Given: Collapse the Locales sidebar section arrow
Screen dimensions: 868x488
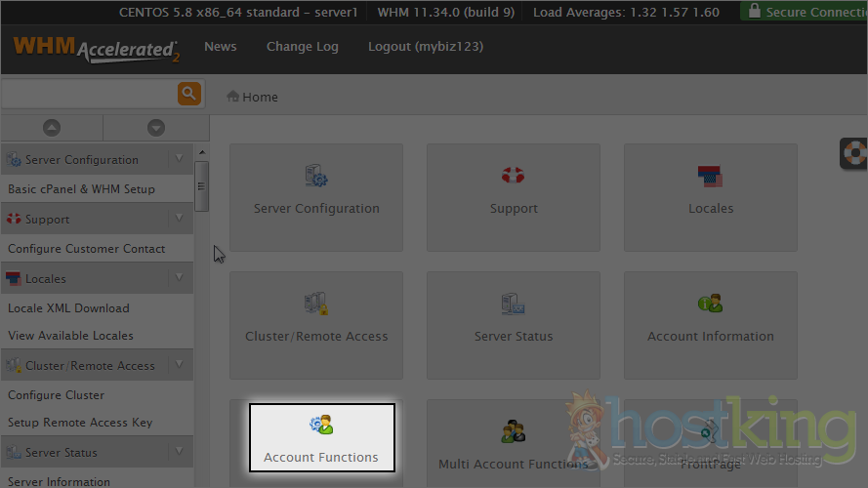Looking at the screenshot, I should [x=179, y=278].
